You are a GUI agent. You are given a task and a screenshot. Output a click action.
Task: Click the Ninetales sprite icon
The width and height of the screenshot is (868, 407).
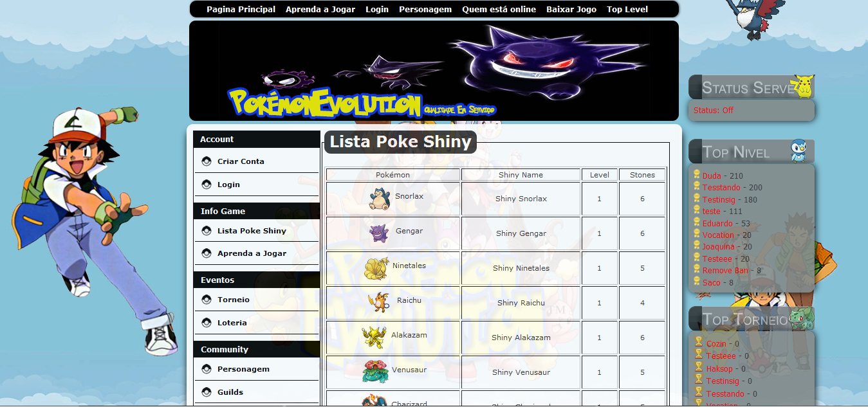click(x=376, y=268)
